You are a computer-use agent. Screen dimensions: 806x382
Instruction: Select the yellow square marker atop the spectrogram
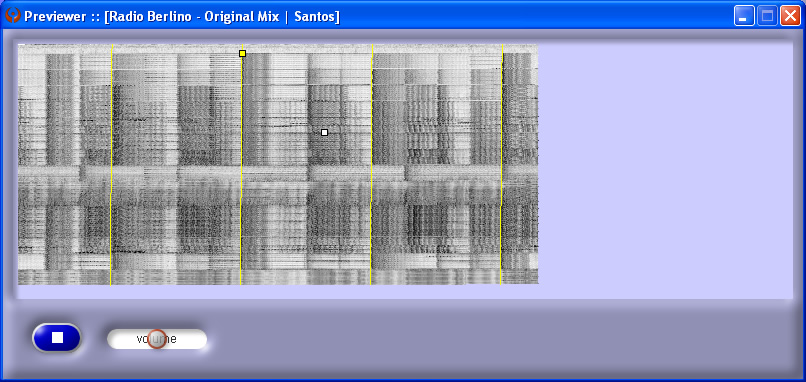click(243, 53)
